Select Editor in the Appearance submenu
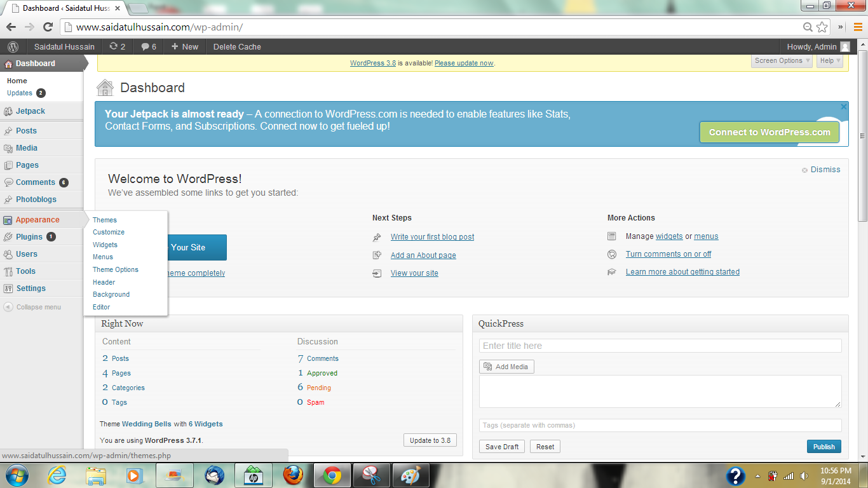 click(x=101, y=307)
